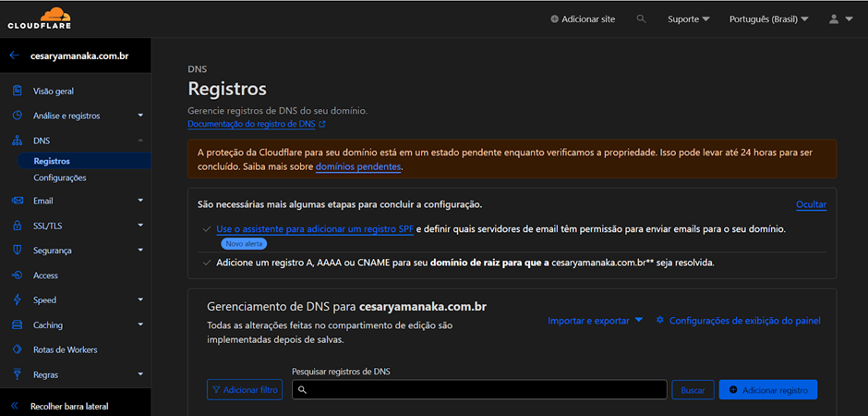The height and width of the screenshot is (416, 868).
Task: Click the collapse sidebar double-chevron icon
Action: click(x=15, y=406)
